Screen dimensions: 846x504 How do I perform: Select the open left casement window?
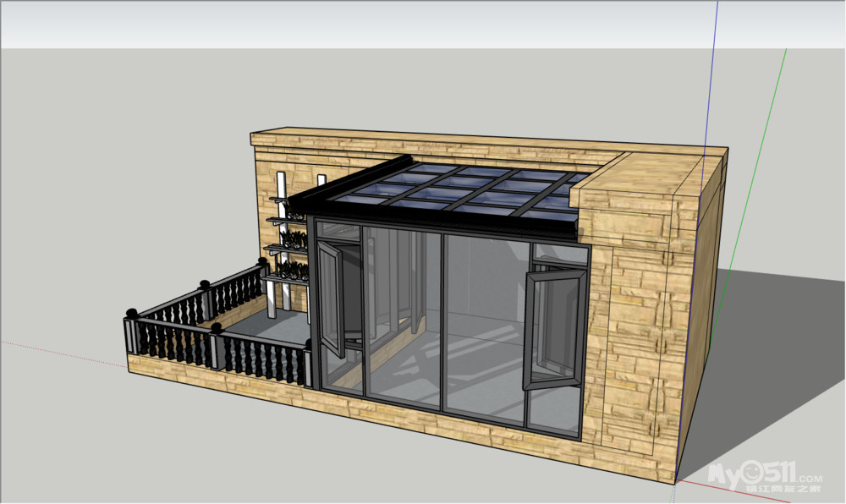332,296
